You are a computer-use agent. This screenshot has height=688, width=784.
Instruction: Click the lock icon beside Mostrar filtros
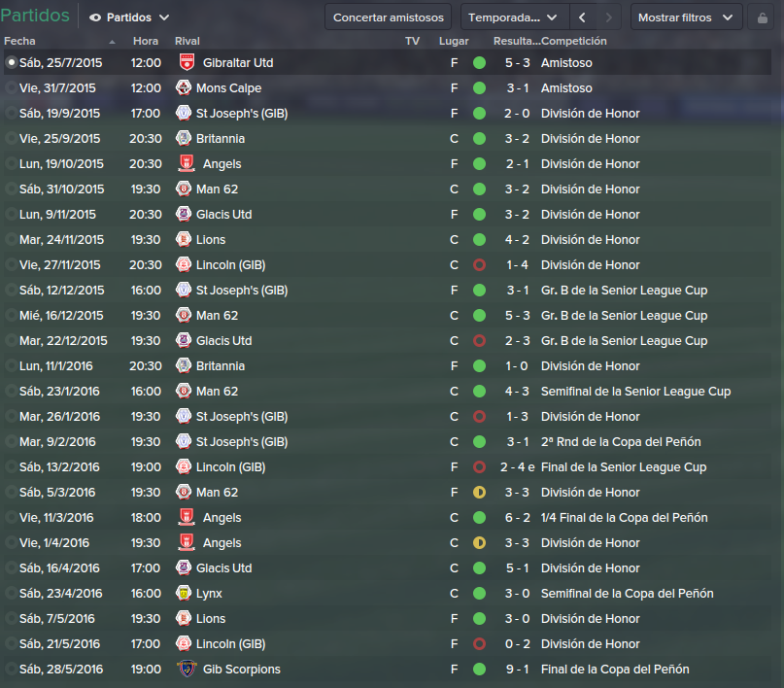762,17
